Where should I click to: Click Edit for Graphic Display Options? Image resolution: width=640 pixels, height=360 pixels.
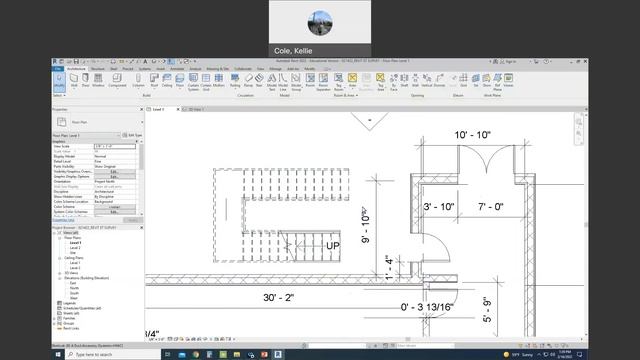115,177
